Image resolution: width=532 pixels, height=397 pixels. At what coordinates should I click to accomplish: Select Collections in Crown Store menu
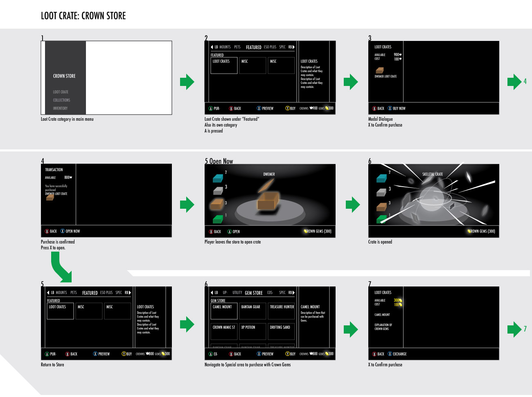(61, 100)
